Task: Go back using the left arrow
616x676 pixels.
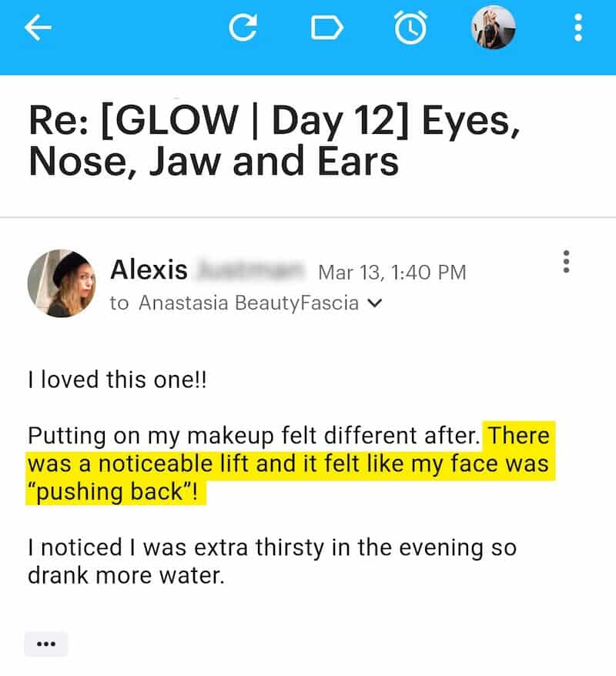Action: click(x=38, y=28)
